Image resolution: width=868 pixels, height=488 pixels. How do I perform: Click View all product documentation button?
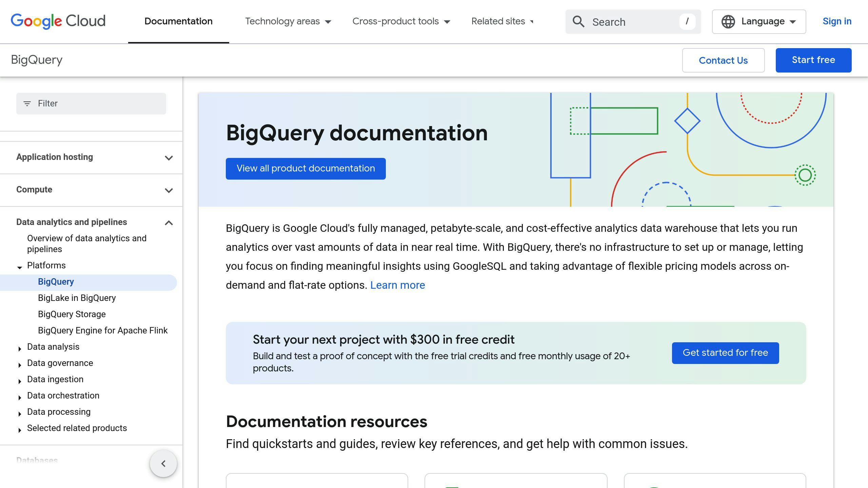[305, 169]
